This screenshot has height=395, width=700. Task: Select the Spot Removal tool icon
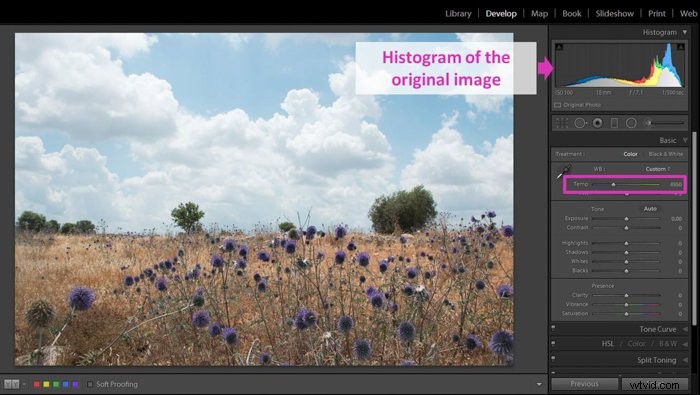[x=580, y=123]
